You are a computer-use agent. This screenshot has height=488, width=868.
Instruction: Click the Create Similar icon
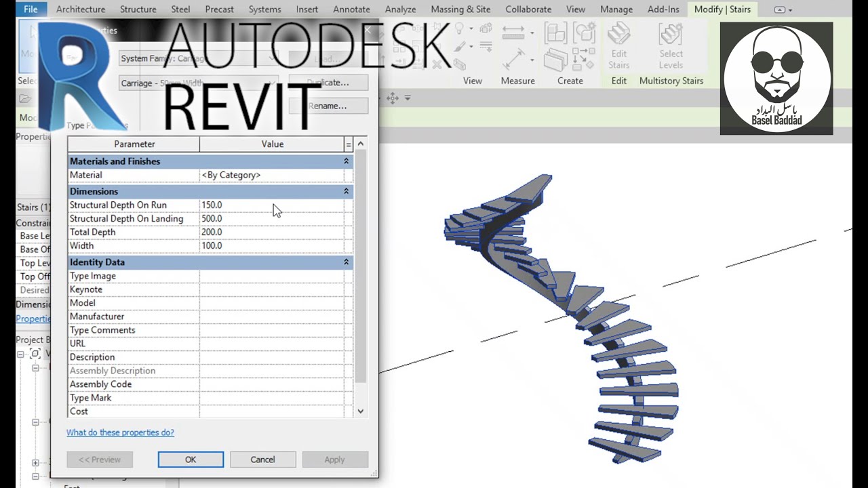[584, 60]
